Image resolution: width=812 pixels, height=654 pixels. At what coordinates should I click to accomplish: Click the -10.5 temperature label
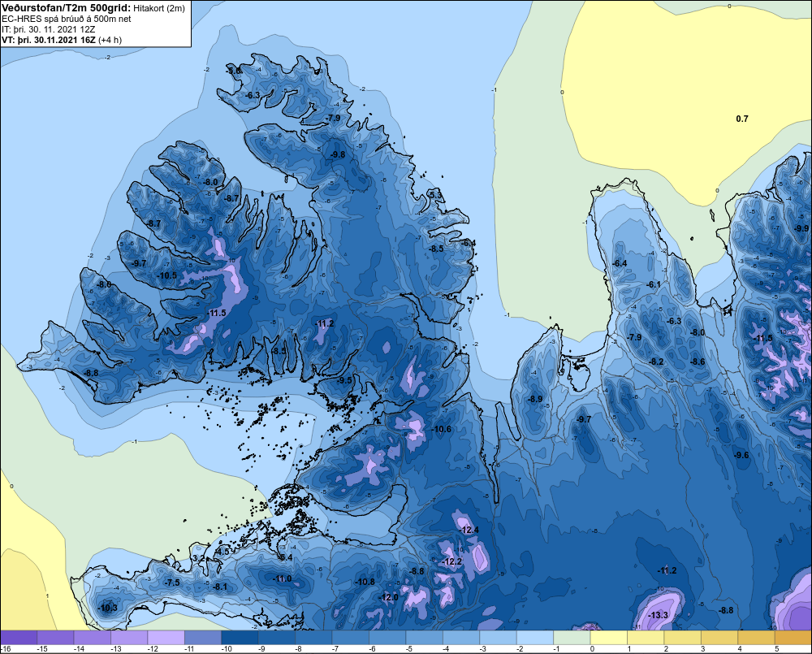167,275
